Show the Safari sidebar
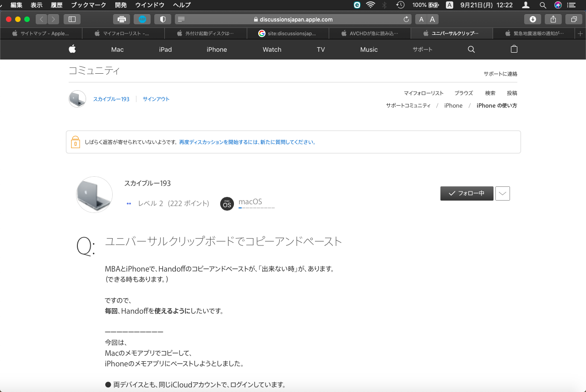 point(72,19)
